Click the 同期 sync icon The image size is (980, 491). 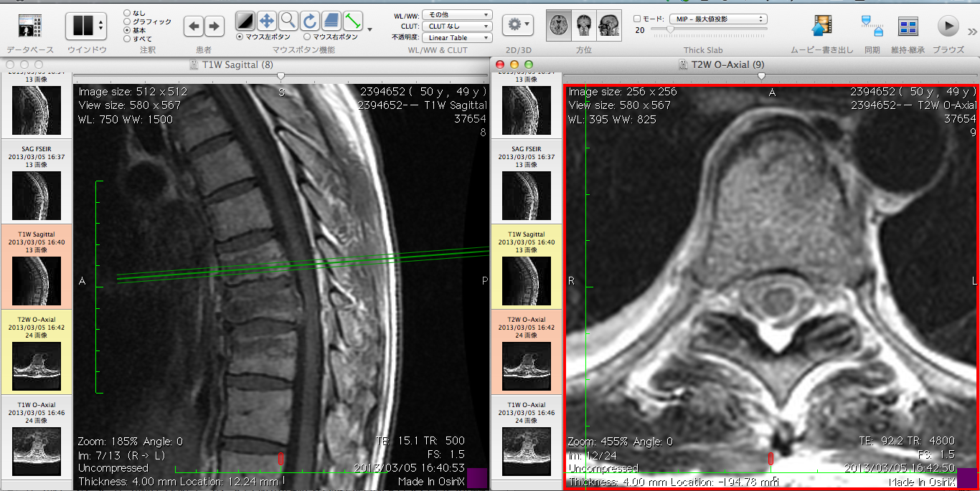[x=872, y=26]
